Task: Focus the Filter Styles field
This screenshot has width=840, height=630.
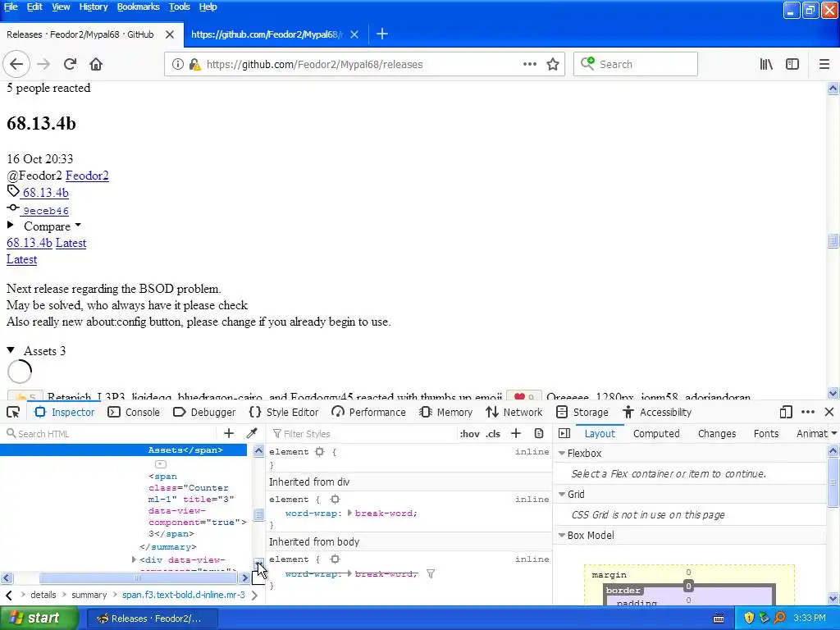Action: coord(362,433)
